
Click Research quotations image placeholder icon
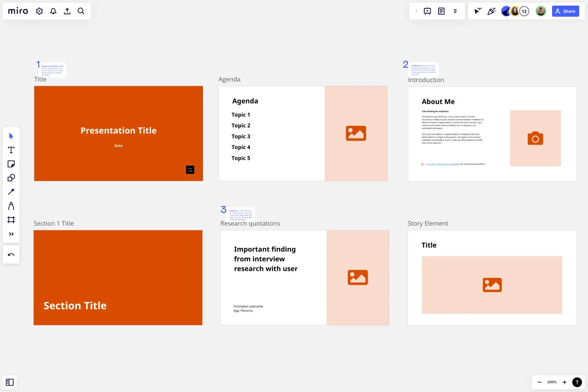pyautogui.click(x=358, y=278)
